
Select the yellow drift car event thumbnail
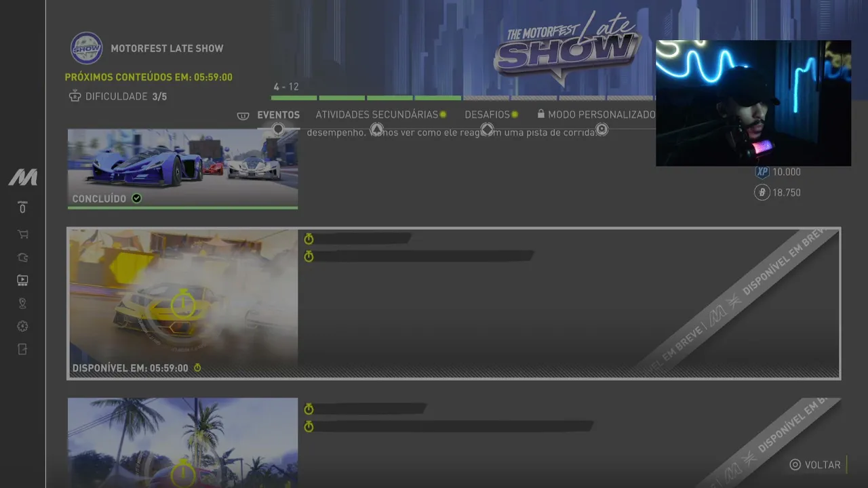pos(184,303)
